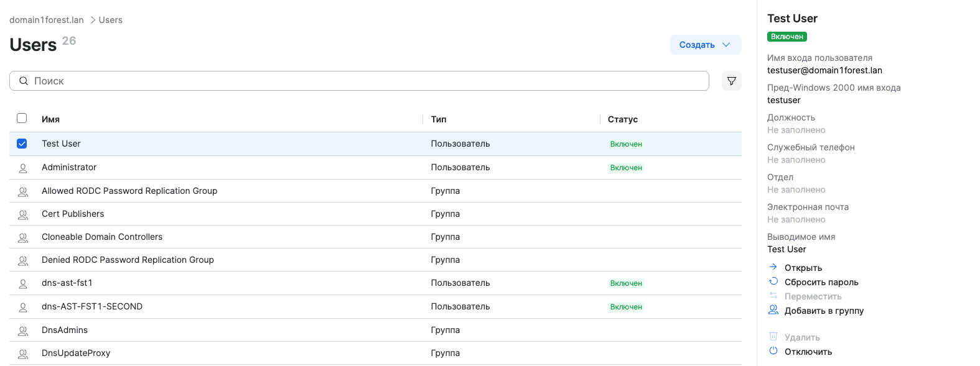Click the Cert Publishers group icon
This screenshot has width=980, height=366.
pos(23,214)
